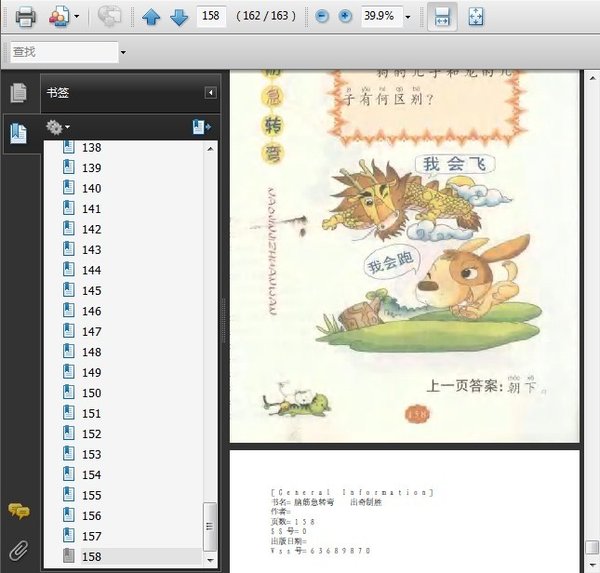Go to previous page with up arrow
Viewport: 600px width, 573px height.
click(151, 16)
